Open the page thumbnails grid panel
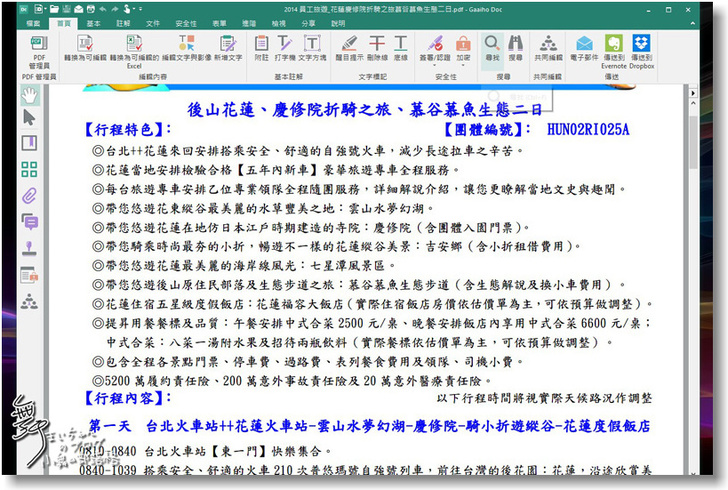 pyautogui.click(x=30, y=169)
